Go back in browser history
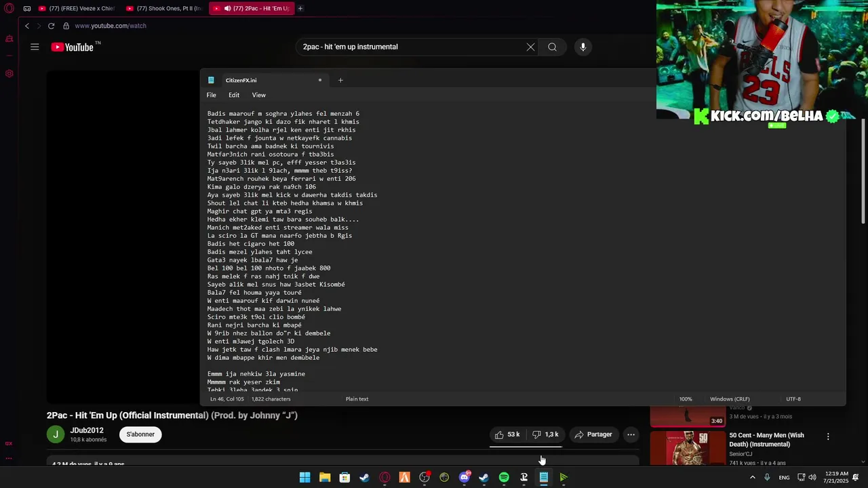Screen dimensions: 868x488 pos(27,26)
